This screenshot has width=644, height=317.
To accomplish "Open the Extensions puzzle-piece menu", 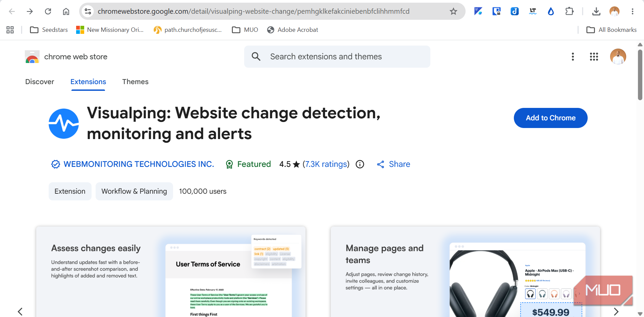I will 569,11.
